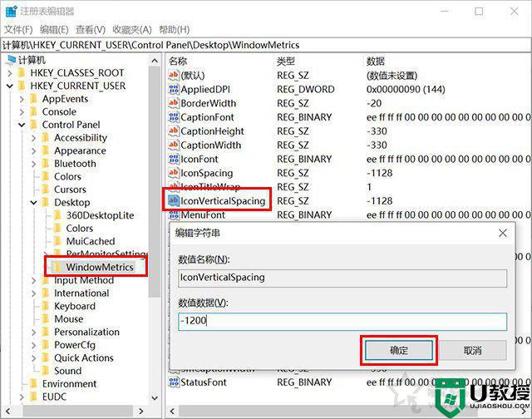Screen dimensions: 532x419
Task: Select the Computer root icon in tree
Action: (11, 60)
